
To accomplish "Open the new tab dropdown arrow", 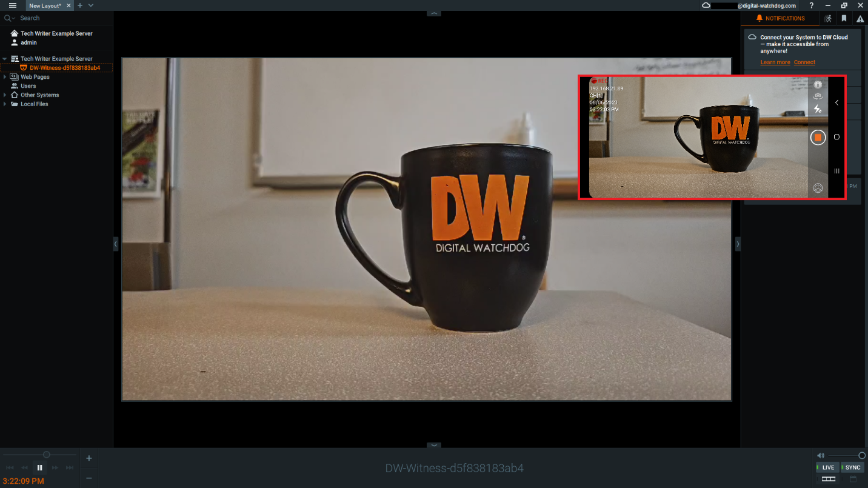I will click(x=88, y=5).
